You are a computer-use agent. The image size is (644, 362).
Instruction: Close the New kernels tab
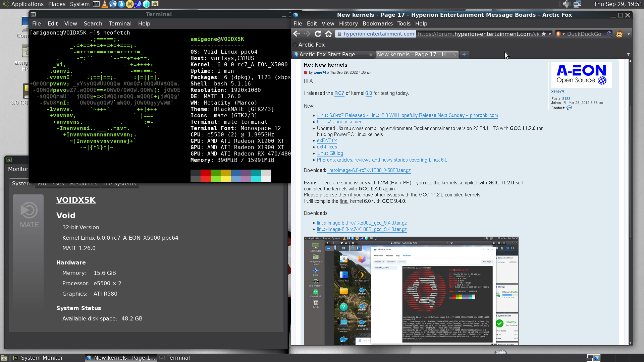click(455, 55)
